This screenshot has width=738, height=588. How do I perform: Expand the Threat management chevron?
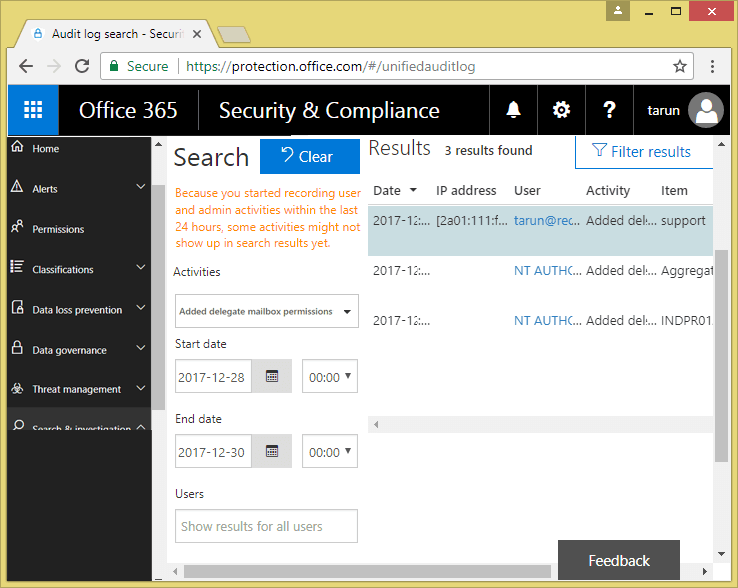[x=141, y=388]
